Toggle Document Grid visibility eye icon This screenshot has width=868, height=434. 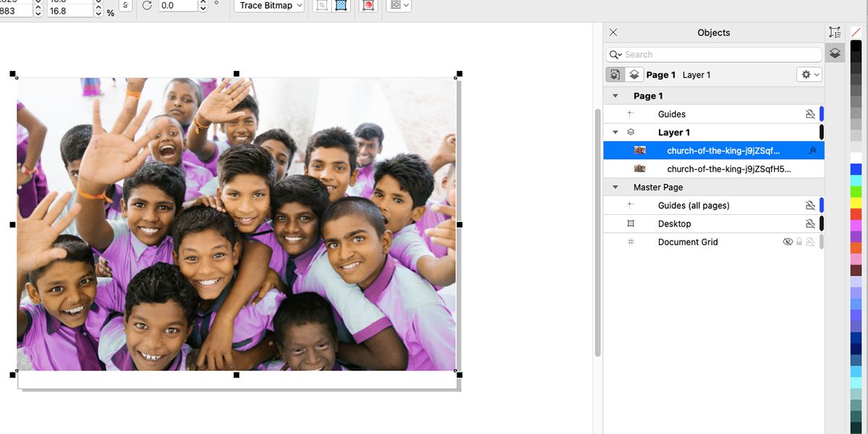tap(788, 242)
